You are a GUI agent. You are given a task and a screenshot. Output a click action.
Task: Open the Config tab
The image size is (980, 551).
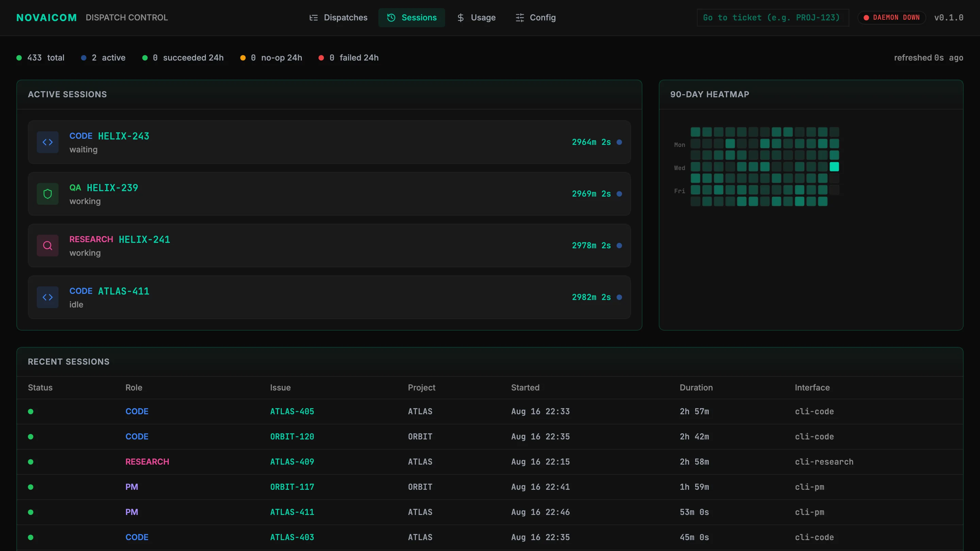pyautogui.click(x=535, y=17)
